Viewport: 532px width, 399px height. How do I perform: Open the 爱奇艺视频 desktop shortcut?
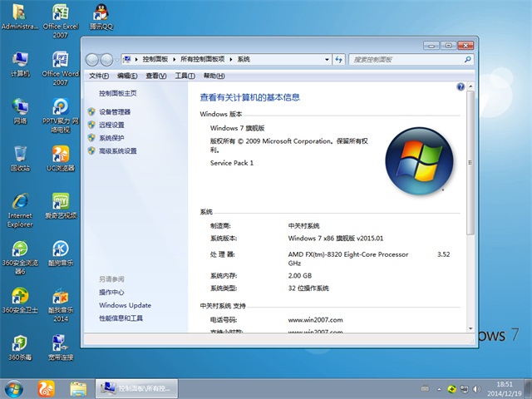61,206
